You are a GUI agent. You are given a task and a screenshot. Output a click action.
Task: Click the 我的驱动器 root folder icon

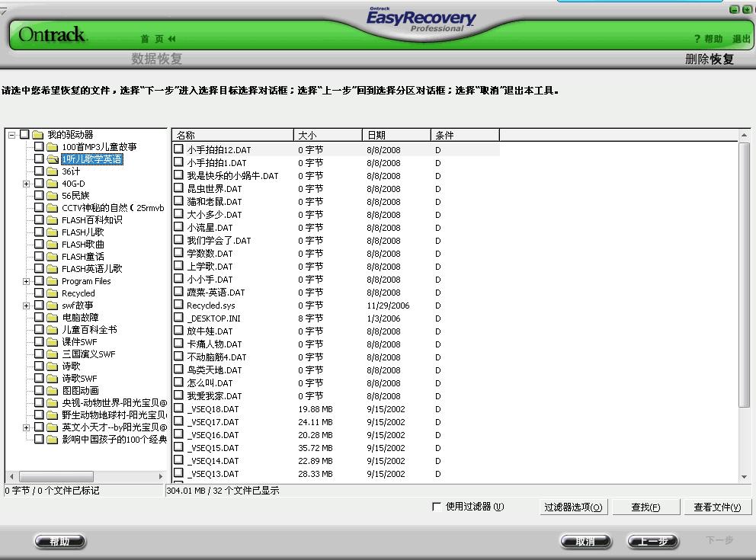[x=38, y=135]
